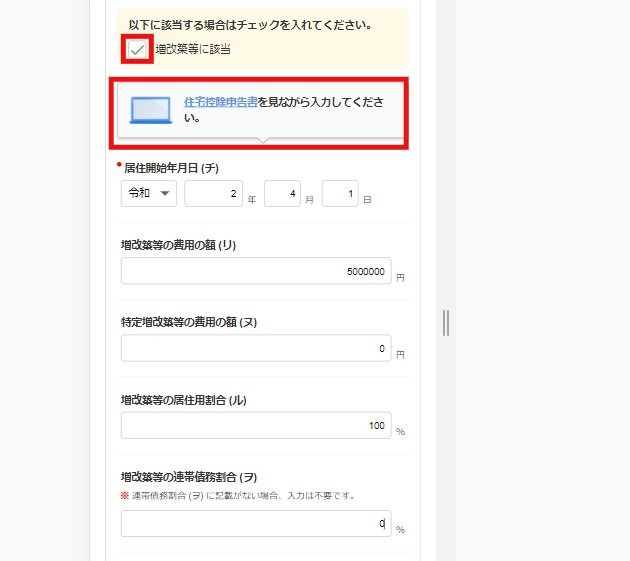Screen dimensions: 630x561
Task: Click the 日 (day) input field
Action: point(340,193)
